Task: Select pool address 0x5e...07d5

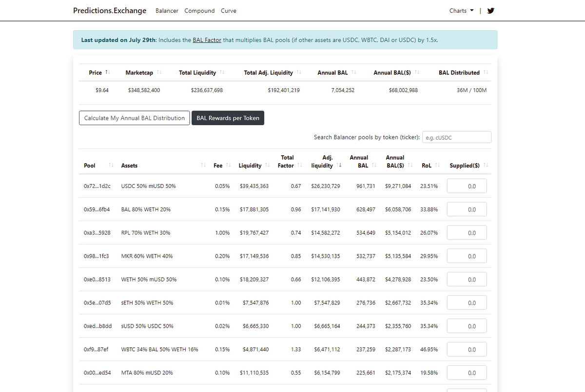Action: [97, 303]
